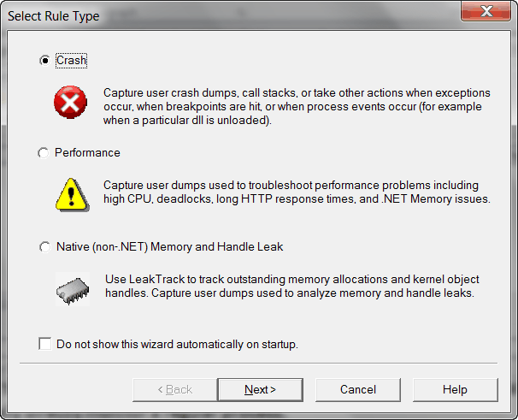The height and width of the screenshot is (420, 518).
Task: Click Native (non-.NET) Memory label text
Action: coord(170,247)
